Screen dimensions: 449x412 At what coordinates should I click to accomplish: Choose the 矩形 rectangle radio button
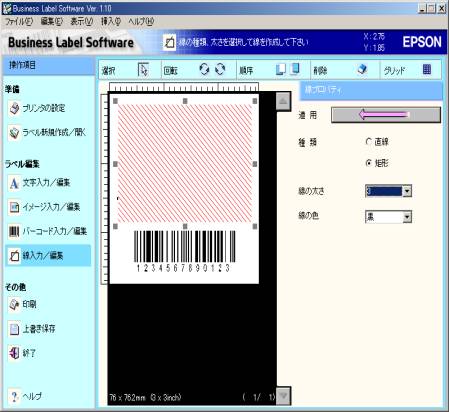(368, 163)
